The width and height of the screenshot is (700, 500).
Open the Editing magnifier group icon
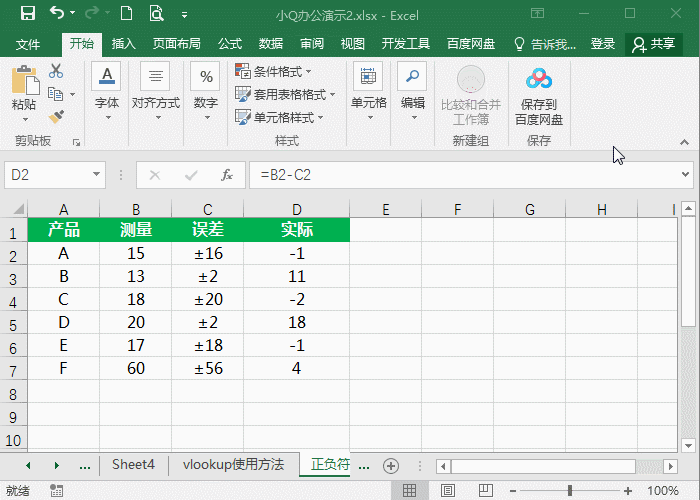click(412, 76)
